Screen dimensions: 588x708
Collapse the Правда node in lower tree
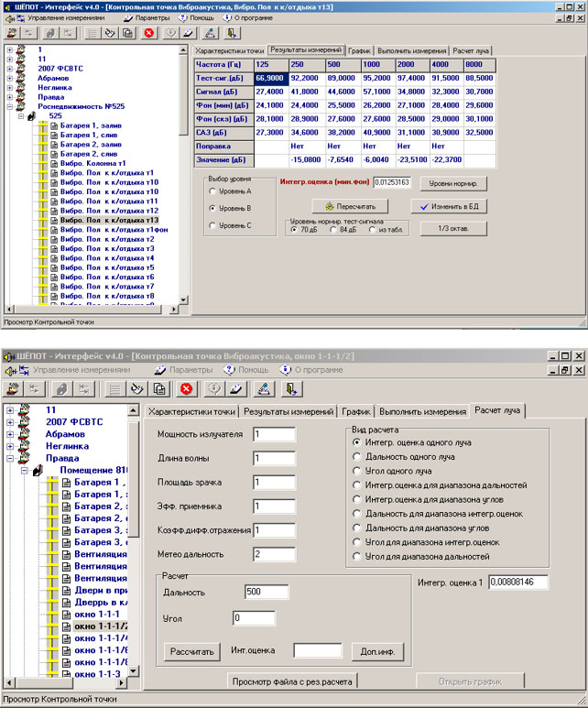[10, 458]
